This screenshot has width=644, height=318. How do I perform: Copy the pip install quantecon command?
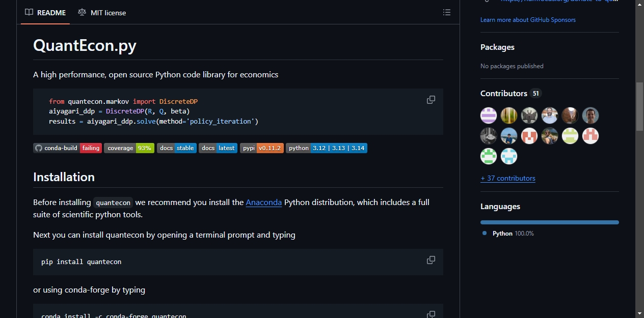click(x=431, y=260)
